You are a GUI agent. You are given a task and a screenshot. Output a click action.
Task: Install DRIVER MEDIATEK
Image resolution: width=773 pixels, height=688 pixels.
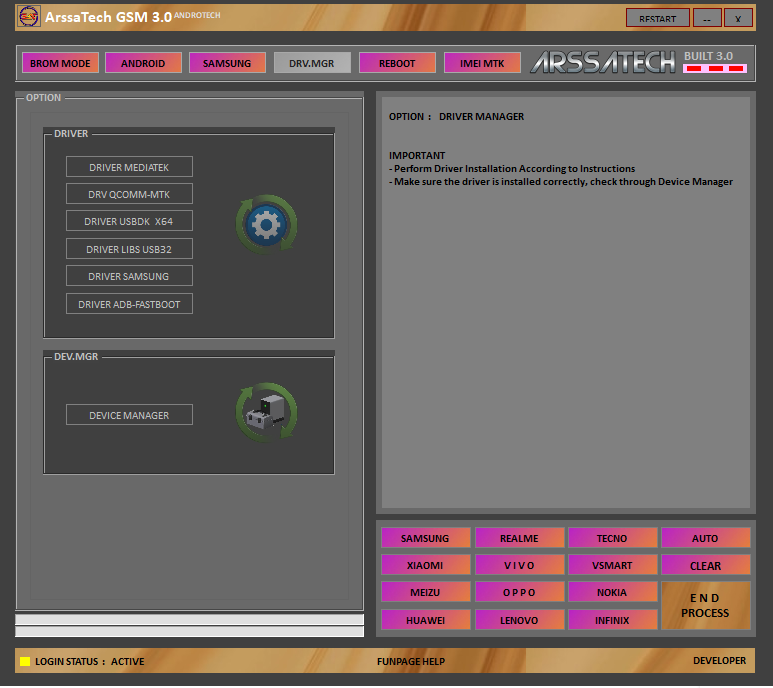tap(129, 167)
